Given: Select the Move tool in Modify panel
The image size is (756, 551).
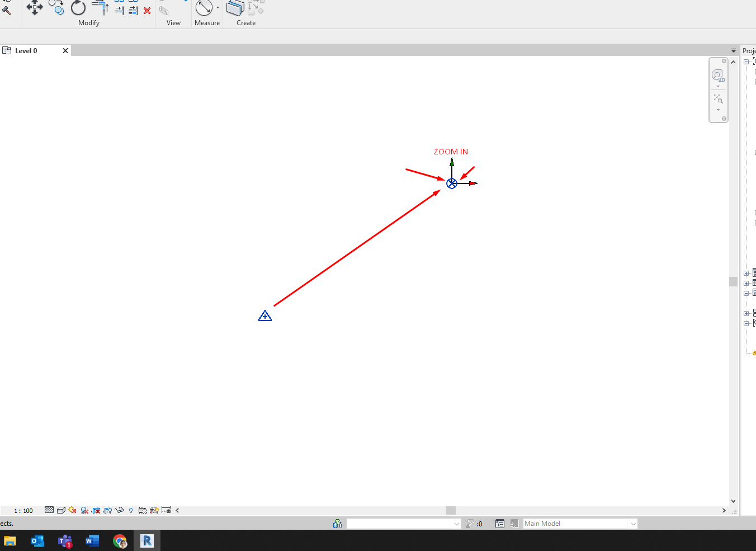Looking at the screenshot, I should click(34, 8).
